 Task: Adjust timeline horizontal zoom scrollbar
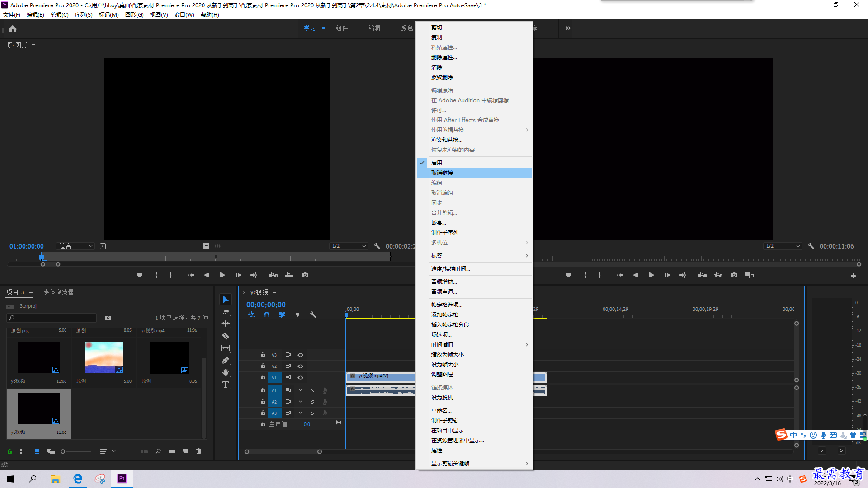coord(283,451)
